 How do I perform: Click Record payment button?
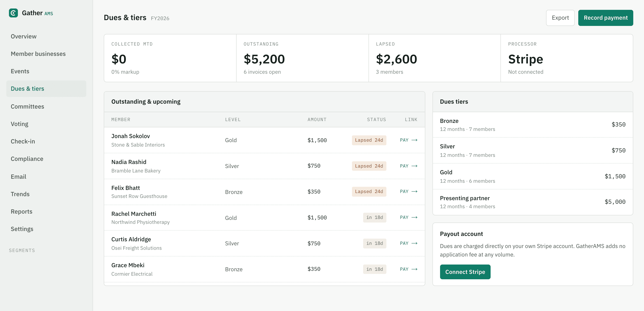tap(605, 18)
